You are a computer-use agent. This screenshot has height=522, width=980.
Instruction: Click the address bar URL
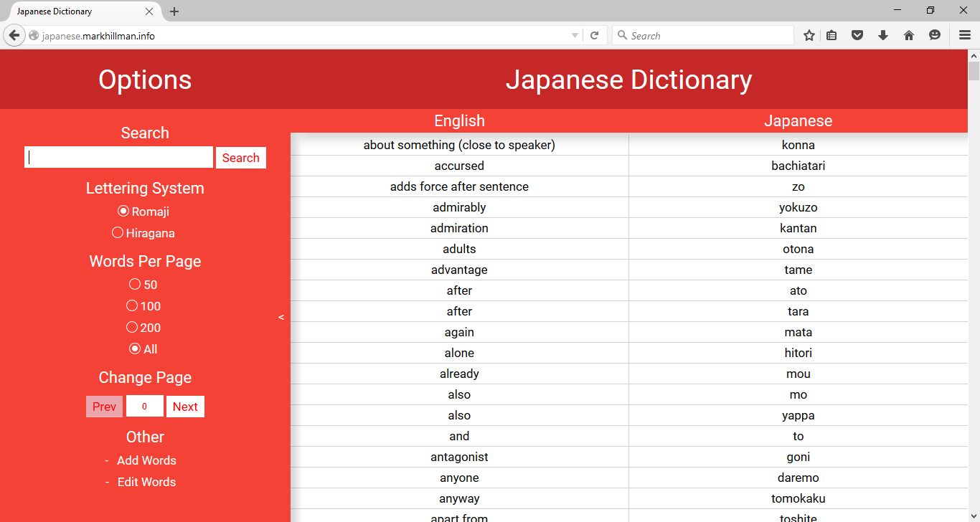pyautogui.click(x=98, y=36)
